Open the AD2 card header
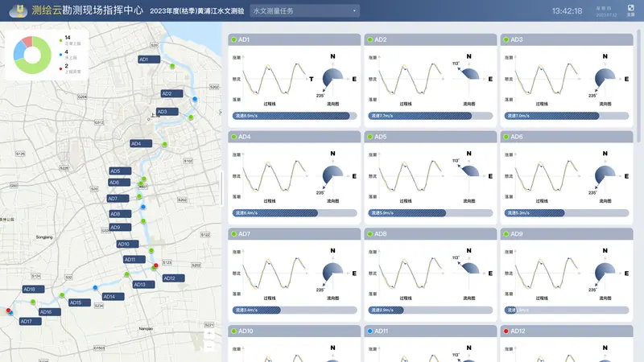644x362 pixels. 430,39
